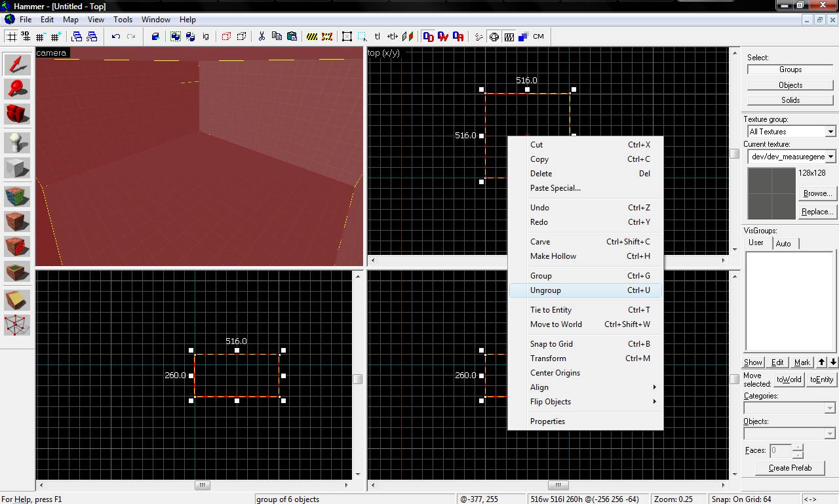
Task: Toggle the Solids selection mode
Action: 790,100
